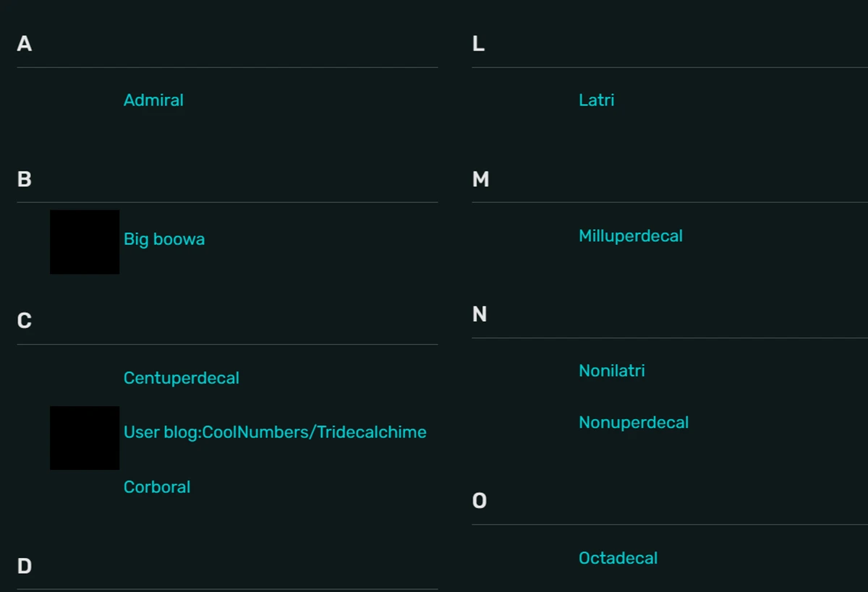Select the letter M section heading
The image size is (868, 592).
point(480,179)
